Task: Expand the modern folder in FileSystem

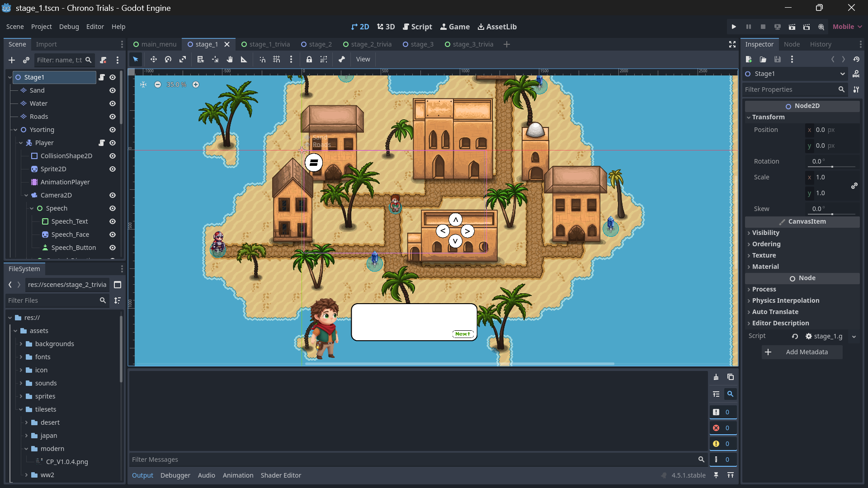Action: pos(27,449)
